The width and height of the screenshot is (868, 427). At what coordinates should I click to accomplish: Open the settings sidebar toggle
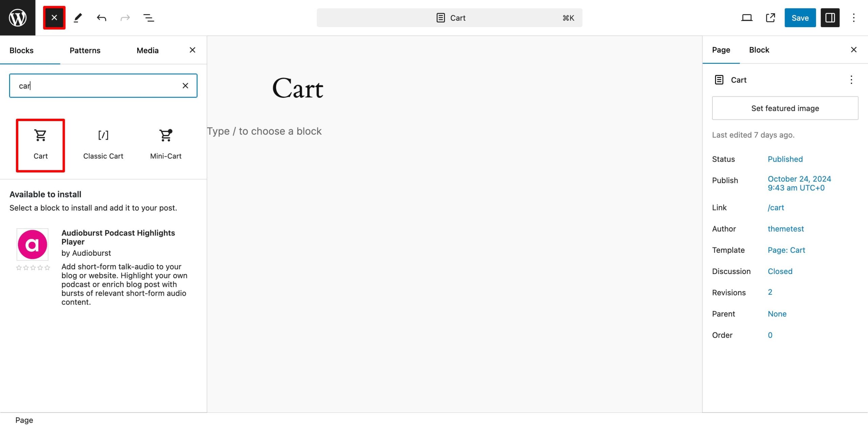coord(830,17)
